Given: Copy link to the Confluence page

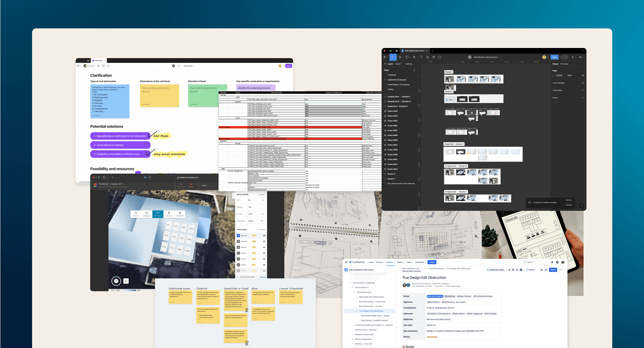Looking at the screenshot, I should point(546,270).
